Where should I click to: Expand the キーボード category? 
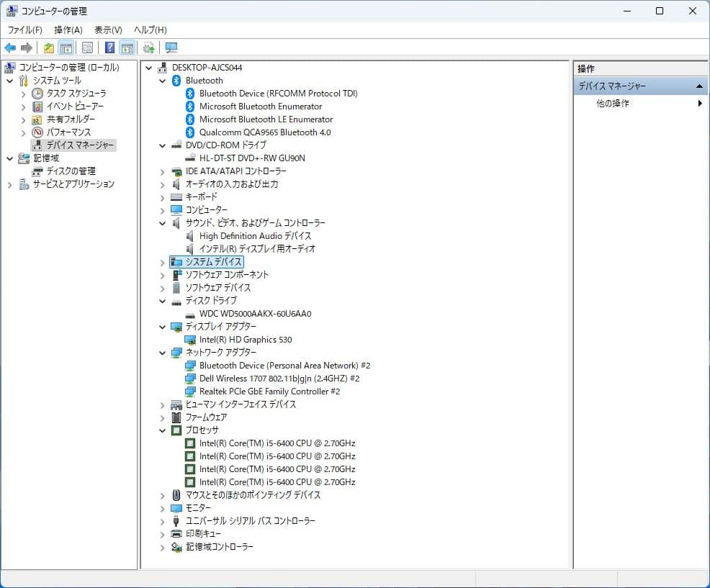coord(161,196)
